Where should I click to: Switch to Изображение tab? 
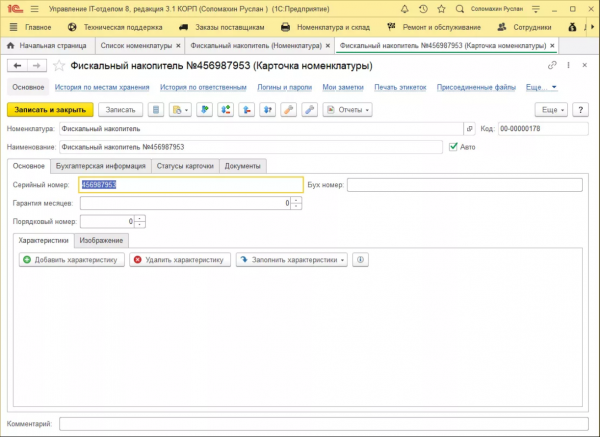(101, 241)
